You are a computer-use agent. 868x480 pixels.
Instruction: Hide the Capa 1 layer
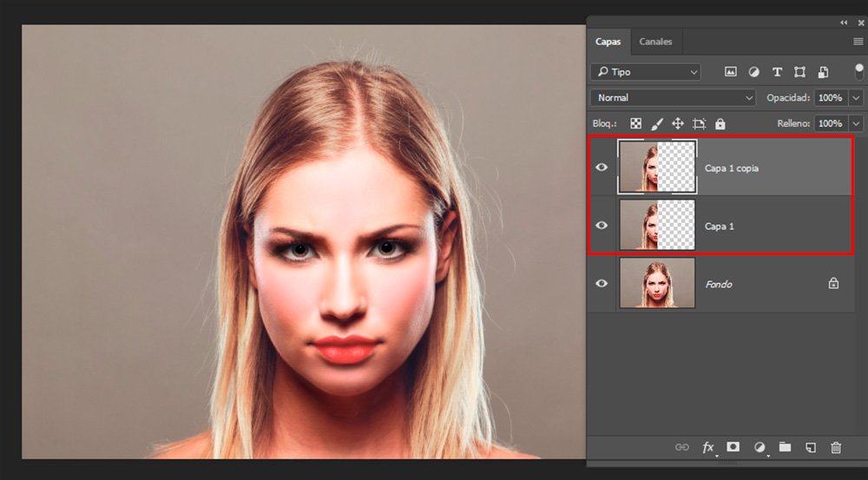[602, 226]
